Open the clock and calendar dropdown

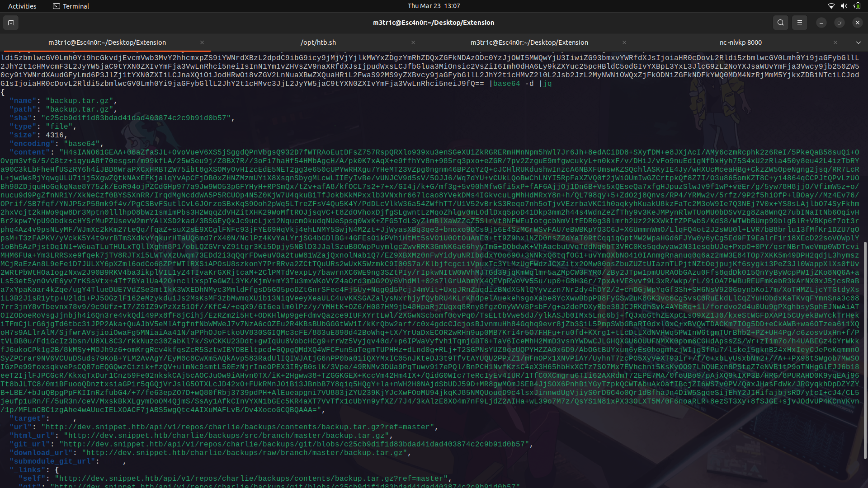tap(434, 6)
